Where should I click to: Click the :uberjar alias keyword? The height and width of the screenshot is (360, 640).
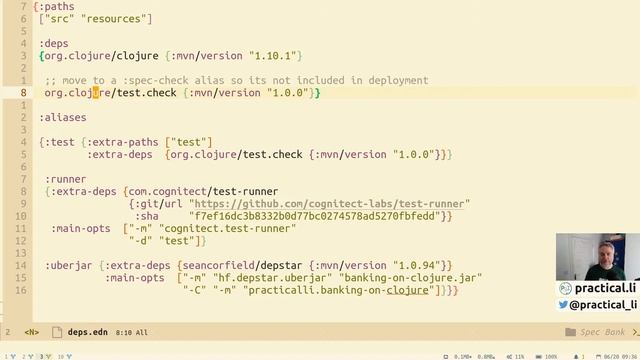69,265
